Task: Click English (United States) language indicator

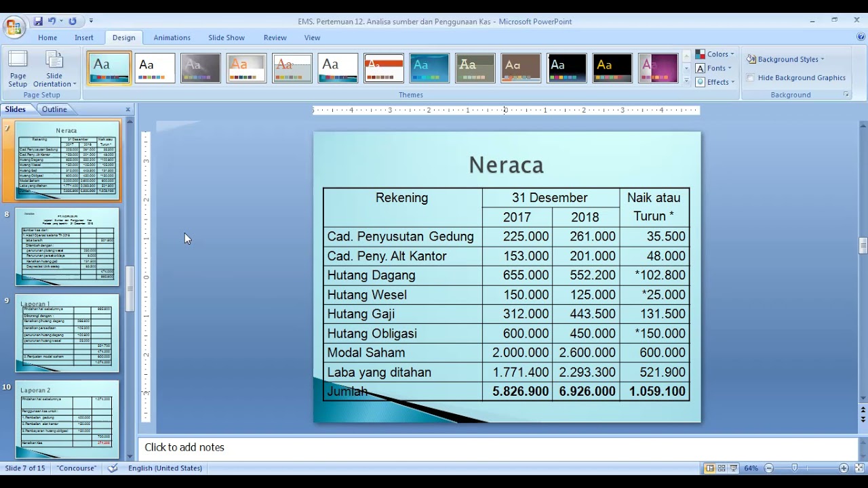Action: (165, 468)
